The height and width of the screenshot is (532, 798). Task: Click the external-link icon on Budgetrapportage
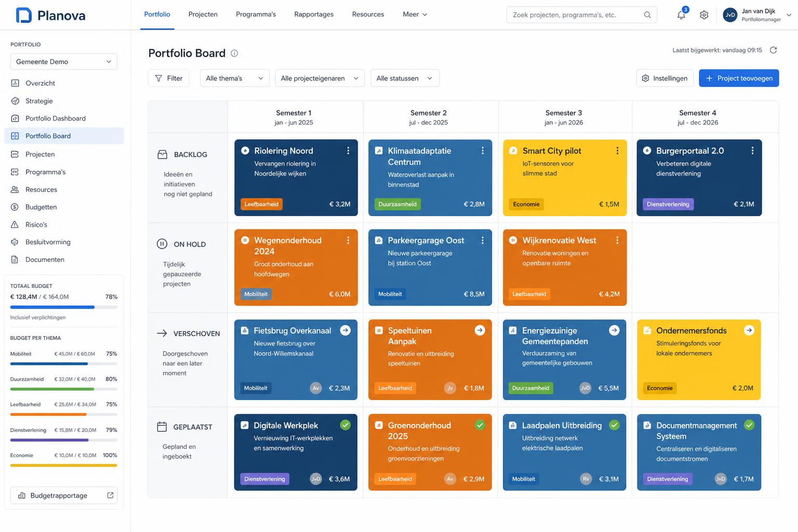coord(110,496)
